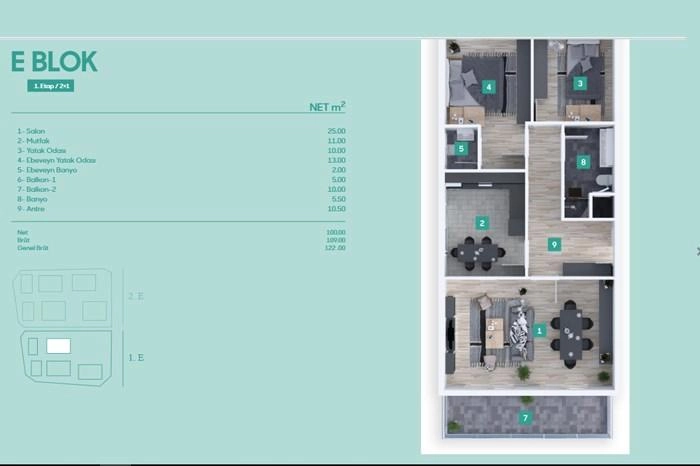
Task: Select the '2- Mutfak' row label
Action: (x=33, y=141)
